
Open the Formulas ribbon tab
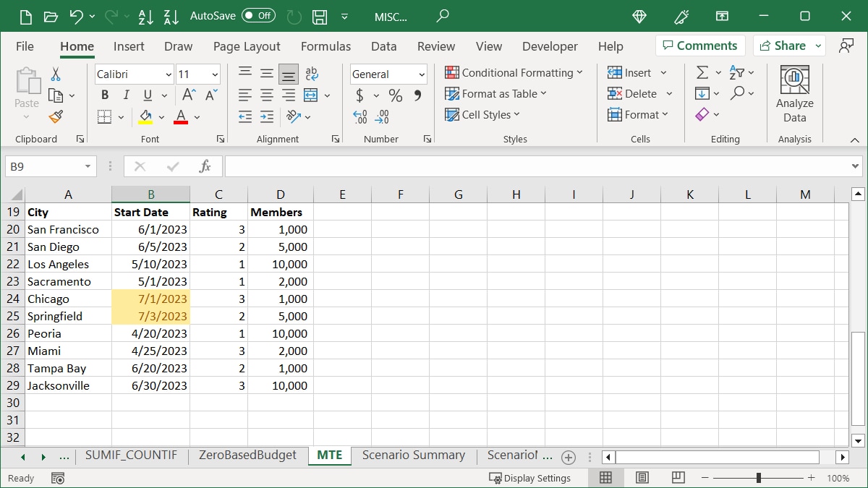325,46
